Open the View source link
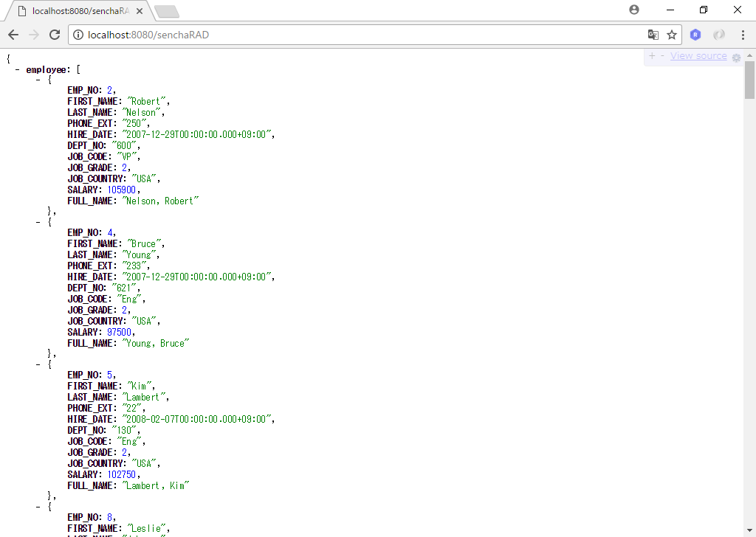This screenshot has width=756, height=537. pos(697,56)
